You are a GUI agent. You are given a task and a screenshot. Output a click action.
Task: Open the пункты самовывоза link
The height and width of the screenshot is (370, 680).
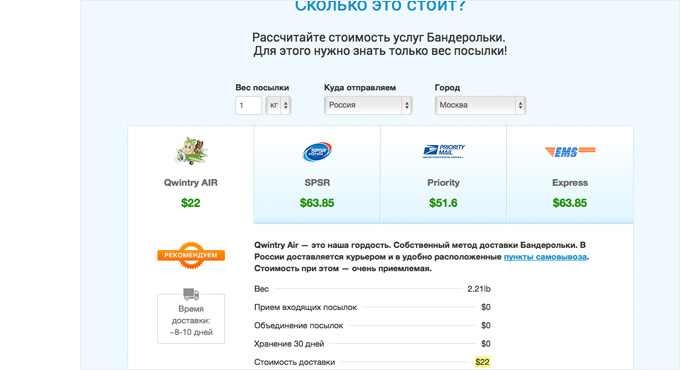(545, 257)
